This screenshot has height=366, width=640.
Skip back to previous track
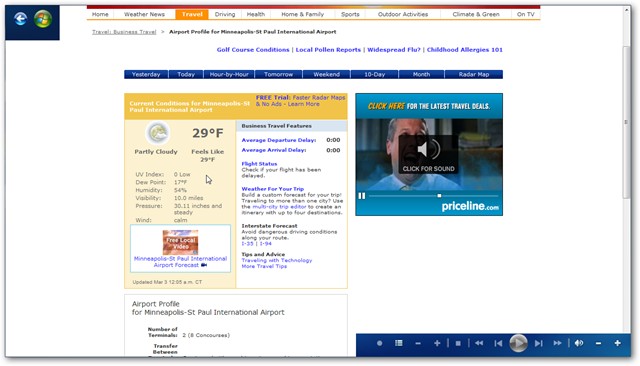[498, 344]
